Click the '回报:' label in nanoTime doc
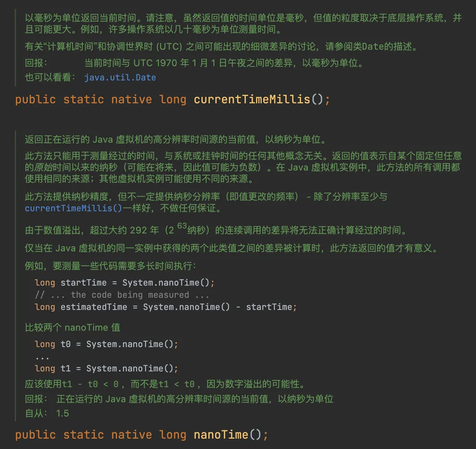The width and height of the screenshot is (476, 449). pos(36,399)
